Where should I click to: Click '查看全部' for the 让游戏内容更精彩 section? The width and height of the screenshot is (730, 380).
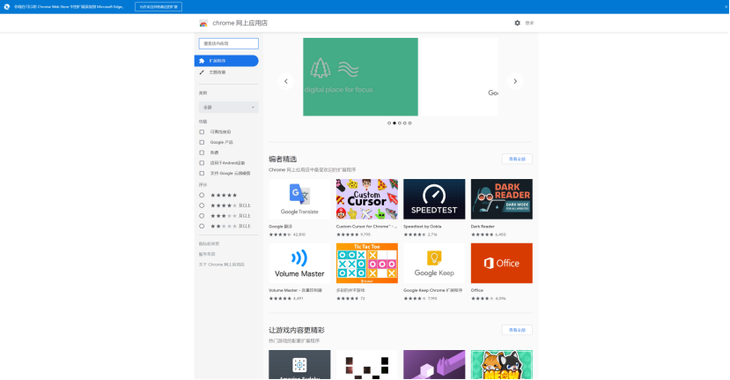coord(517,330)
